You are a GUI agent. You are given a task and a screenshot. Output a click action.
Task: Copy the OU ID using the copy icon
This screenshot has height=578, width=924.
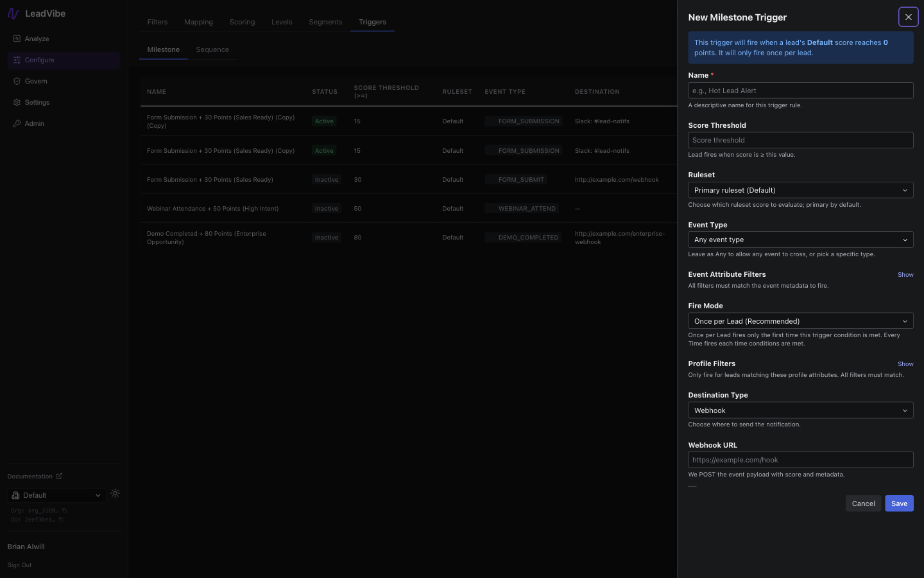[x=61, y=520]
